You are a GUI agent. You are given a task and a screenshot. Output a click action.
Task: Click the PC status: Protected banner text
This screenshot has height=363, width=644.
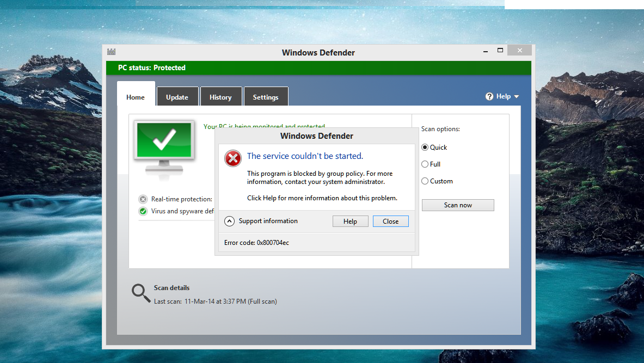tap(151, 67)
